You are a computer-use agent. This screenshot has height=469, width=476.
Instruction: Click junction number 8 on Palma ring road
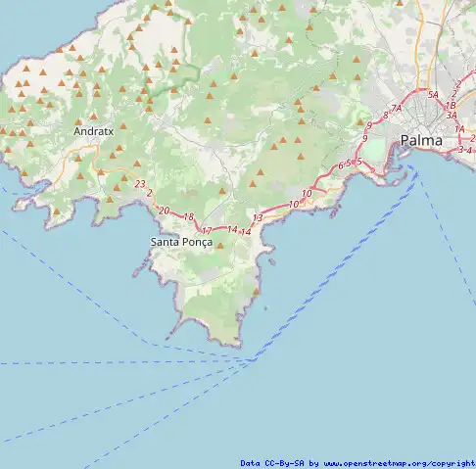tap(386, 116)
